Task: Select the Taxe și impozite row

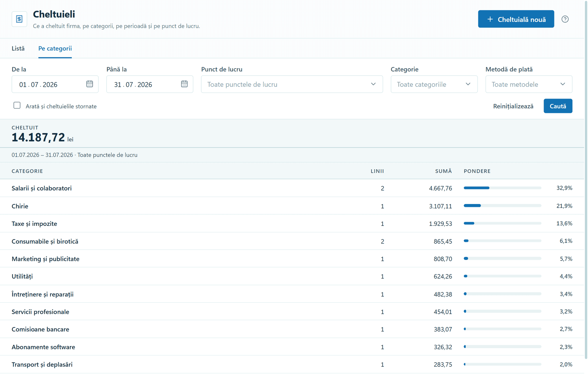Action: [292, 223]
